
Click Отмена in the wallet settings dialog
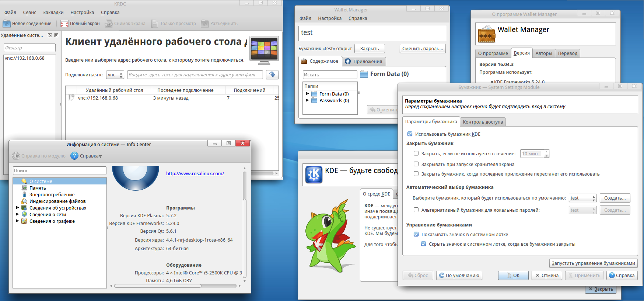pos(547,275)
